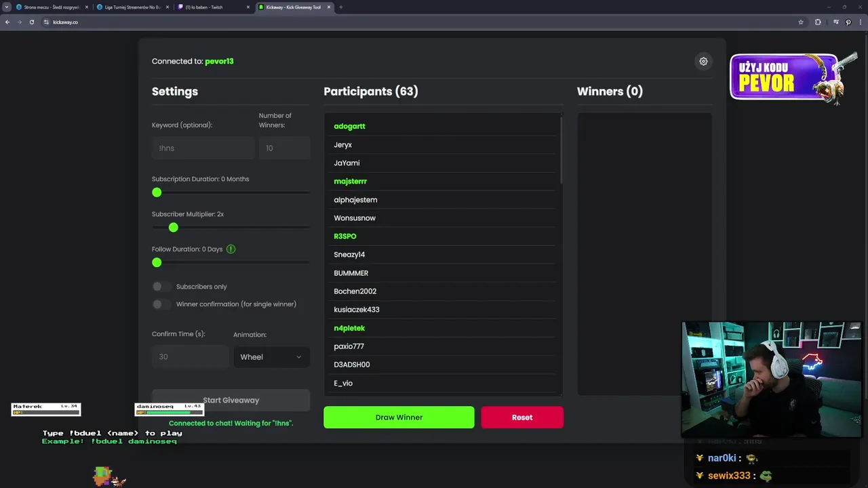
Task: Click the Start Giveaway button
Action: [231, 400]
